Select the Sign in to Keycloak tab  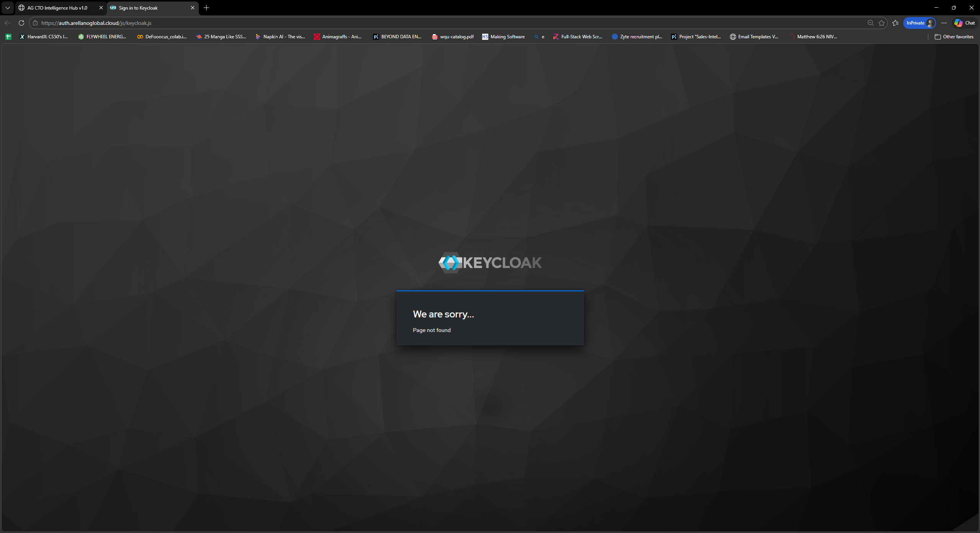tap(149, 8)
